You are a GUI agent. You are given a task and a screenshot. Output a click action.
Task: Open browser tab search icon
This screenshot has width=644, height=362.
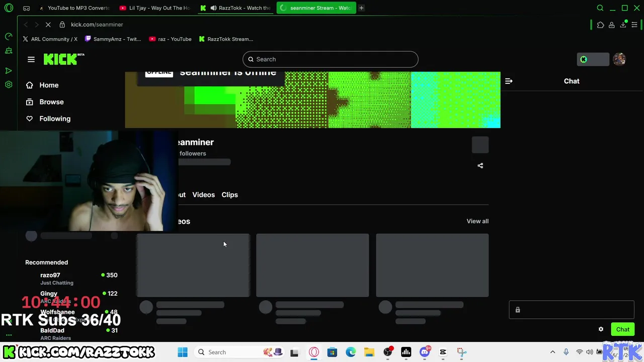[600, 8]
